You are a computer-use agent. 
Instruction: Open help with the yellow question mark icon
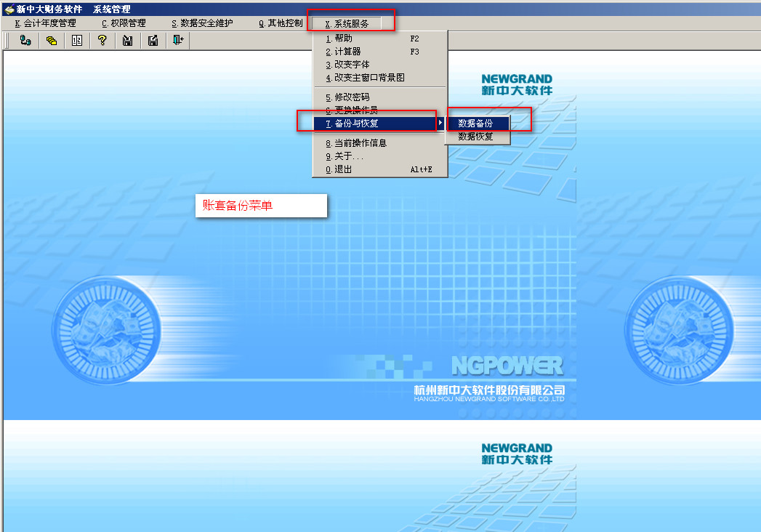[102, 41]
